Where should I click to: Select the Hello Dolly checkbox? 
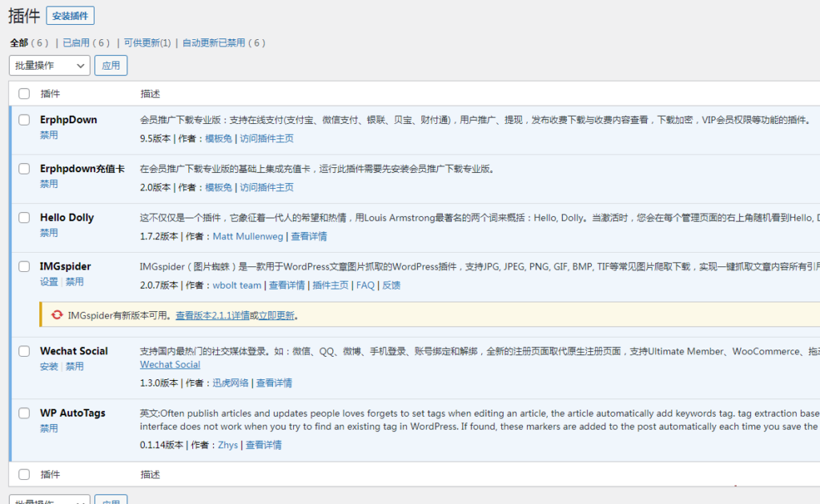click(24, 218)
